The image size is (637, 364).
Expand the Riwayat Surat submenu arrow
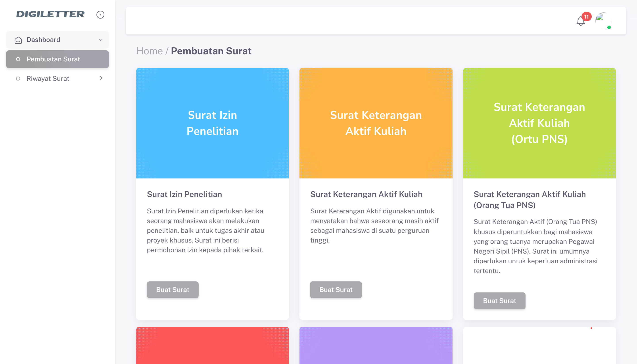(101, 78)
